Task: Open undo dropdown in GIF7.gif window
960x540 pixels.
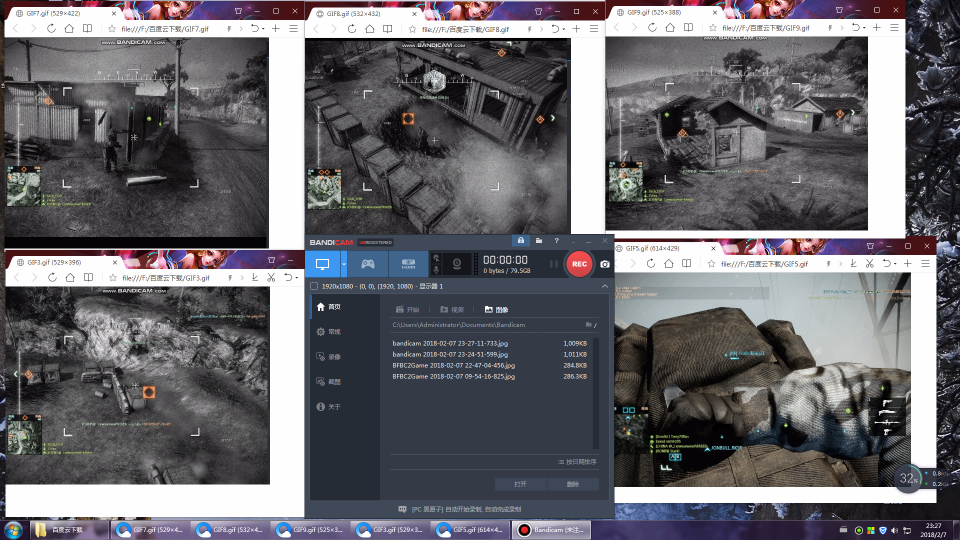Action: [x=256, y=29]
